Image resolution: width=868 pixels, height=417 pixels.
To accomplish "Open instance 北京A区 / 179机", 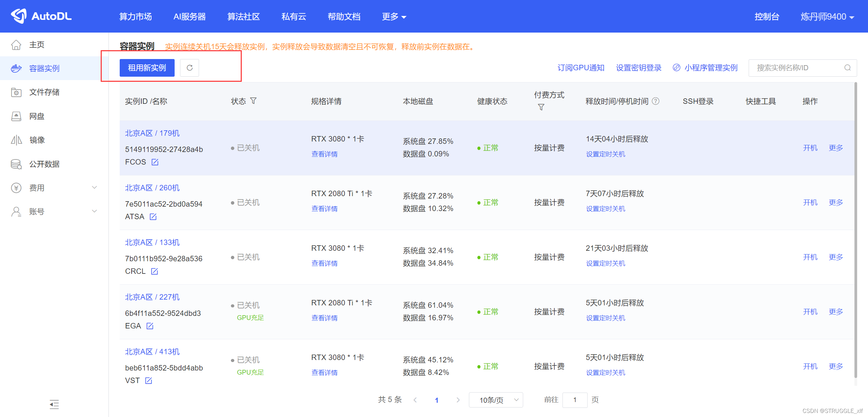I will [x=152, y=133].
